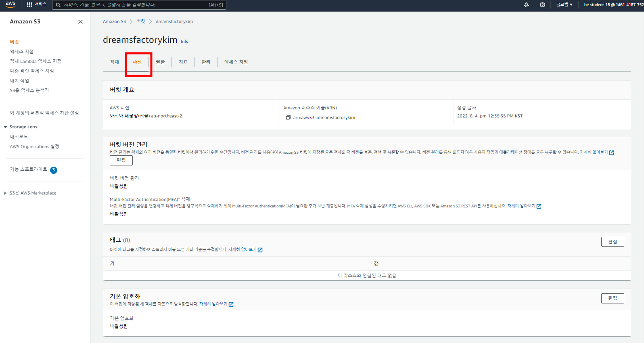This screenshot has height=343, width=644.
Task: Open 자세히 알아보기 for versioning
Action: coord(594,153)
